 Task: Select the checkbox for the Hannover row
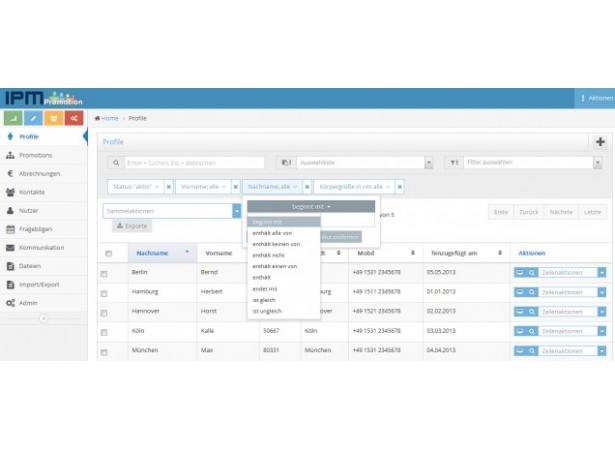[x=104, y=312]
